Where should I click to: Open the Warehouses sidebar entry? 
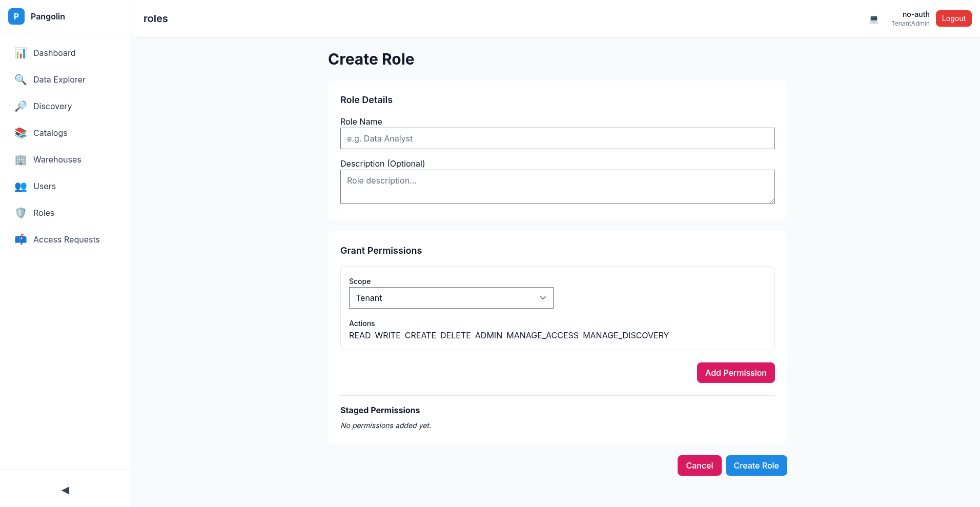[x=57, y=159]
